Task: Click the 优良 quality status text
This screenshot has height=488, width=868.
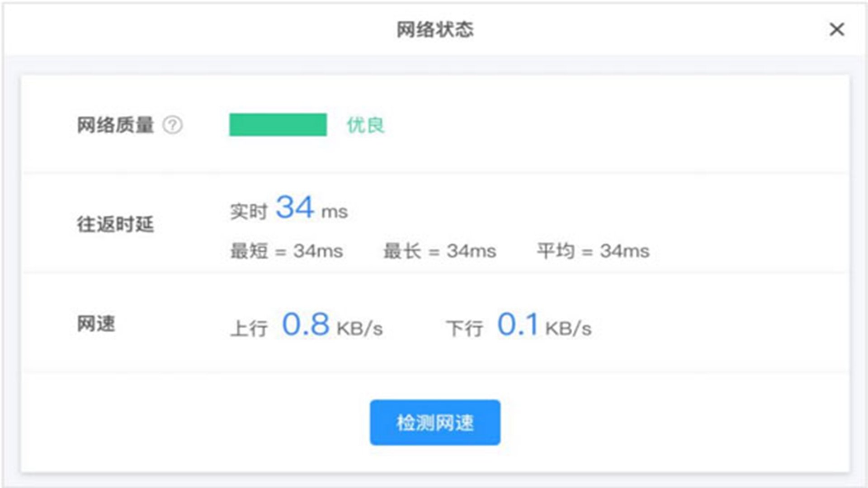Action: (365, 125)
